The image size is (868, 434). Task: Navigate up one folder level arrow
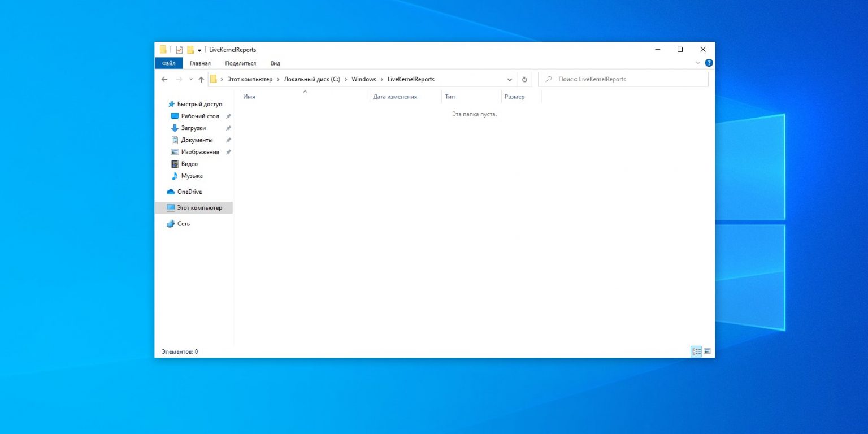pos(201,79)
